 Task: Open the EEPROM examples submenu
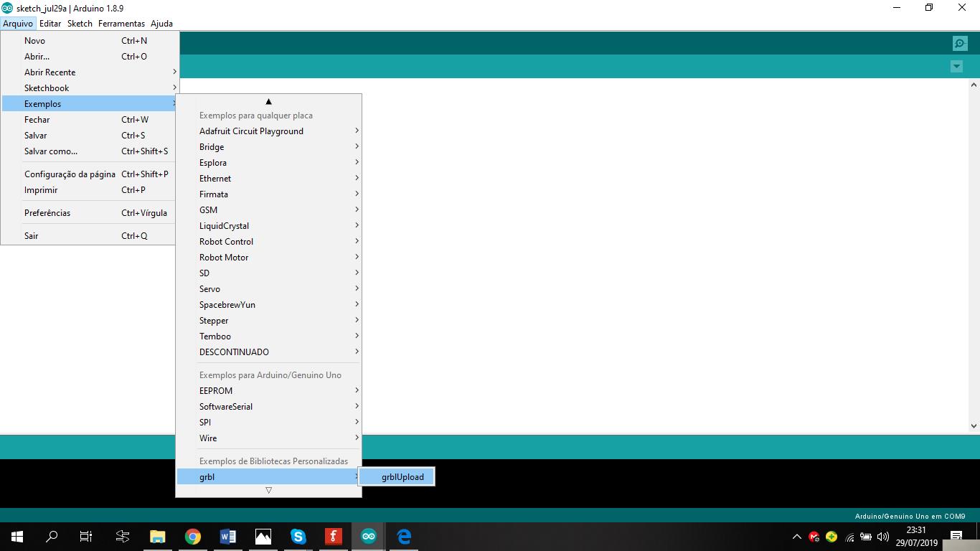pos(268,391)
